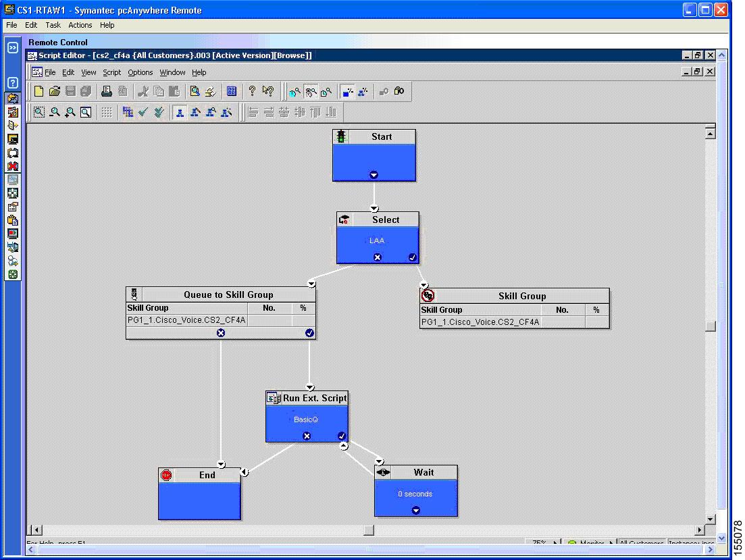Select the Run Ext. Script BasicQ node
The width and height of the screenshot is (745, 560).
point(307,416)
